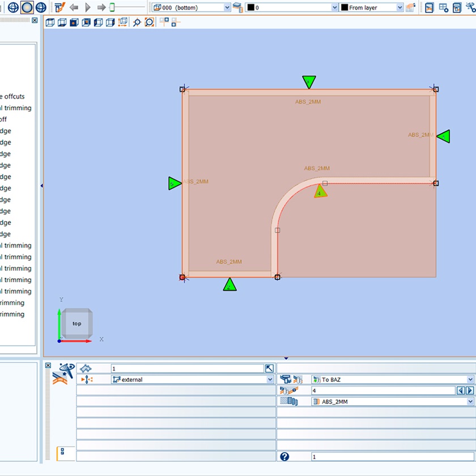476x476 pixels.
Task: Click the edge number field showing '4'
Action: [x=384, y=390]
